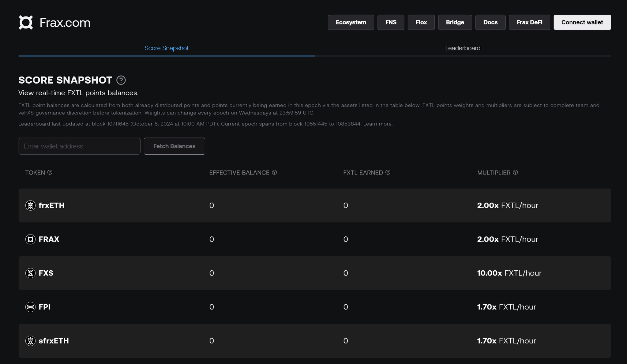Switch to the Score Snapshot tab
The width and height of the screenshot is (627, 364).
(167, 48)
